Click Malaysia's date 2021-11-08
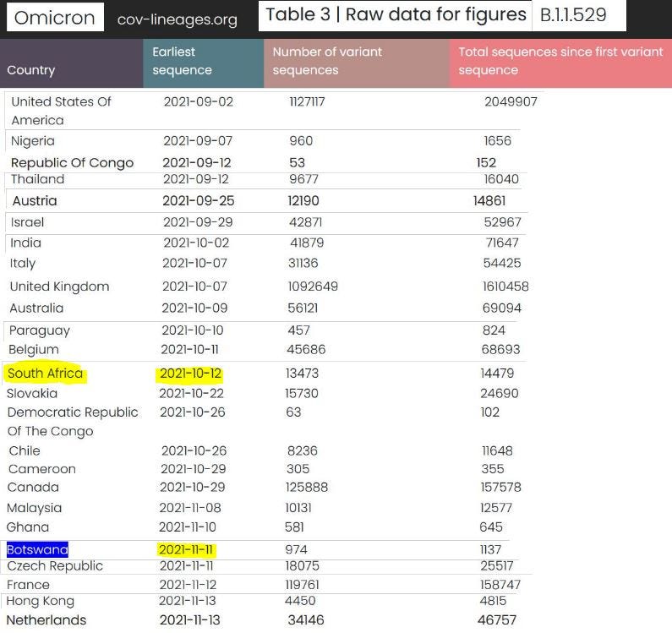This screenshot has height=633, width=672. tap(190, 508)
